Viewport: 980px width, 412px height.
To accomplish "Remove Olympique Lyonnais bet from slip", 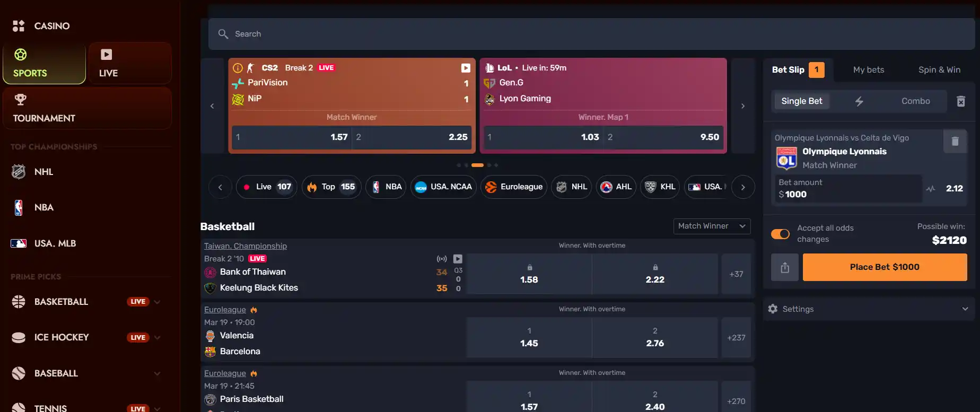I will 955,142.
